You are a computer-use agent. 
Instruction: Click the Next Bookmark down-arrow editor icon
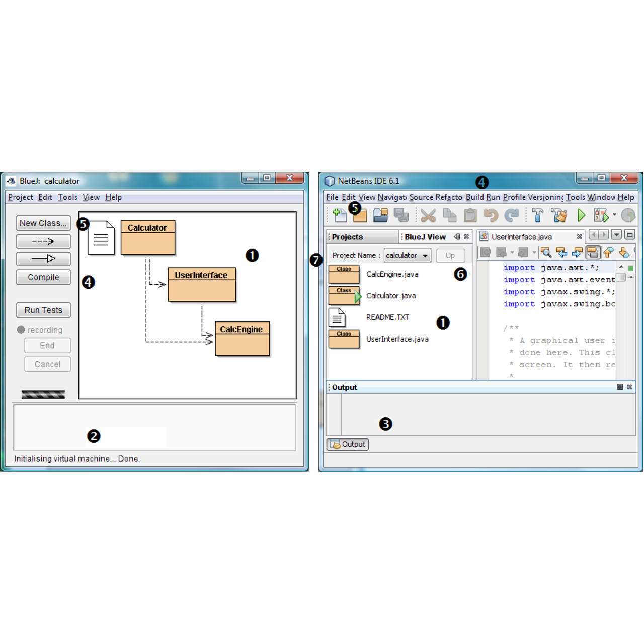coord(624,252)
